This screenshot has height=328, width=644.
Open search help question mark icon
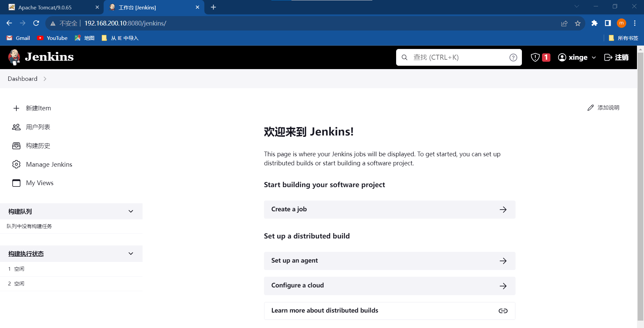(x=513, y=57)
